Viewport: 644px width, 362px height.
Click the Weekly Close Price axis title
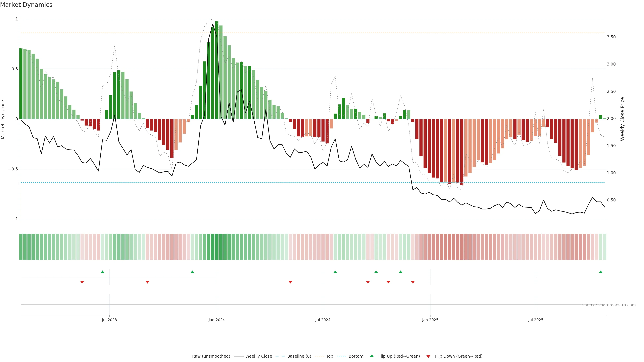click(x=622, y=119)
